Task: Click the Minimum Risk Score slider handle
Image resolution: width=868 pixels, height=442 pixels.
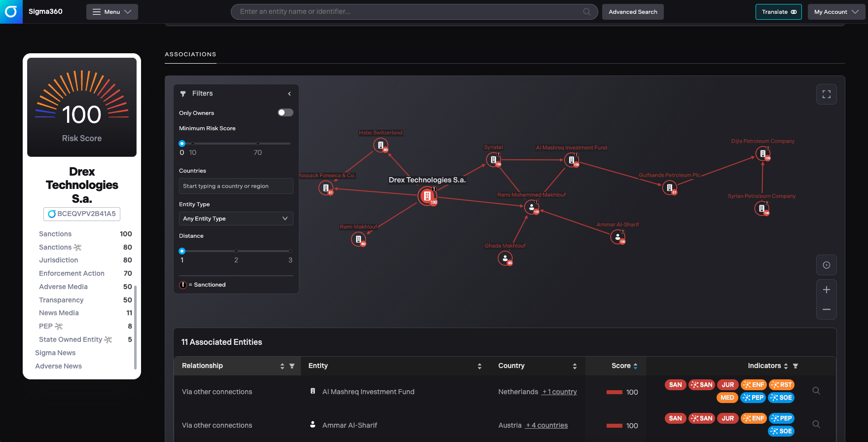Action: pos(182,144)
